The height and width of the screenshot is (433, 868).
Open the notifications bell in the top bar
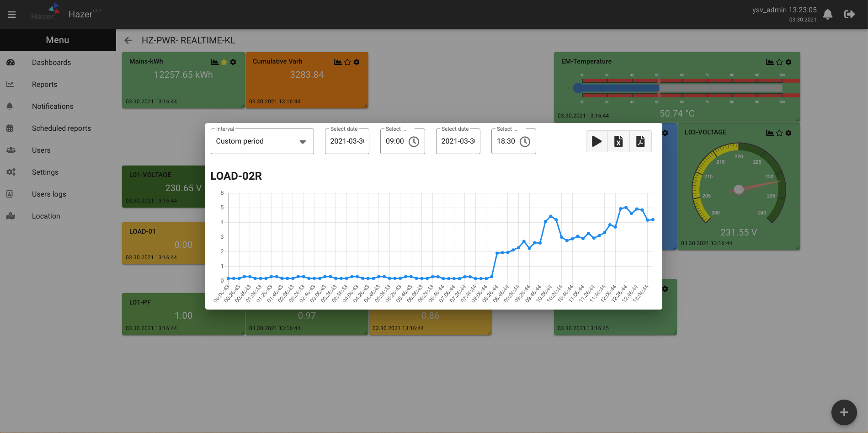coord(828,15)
